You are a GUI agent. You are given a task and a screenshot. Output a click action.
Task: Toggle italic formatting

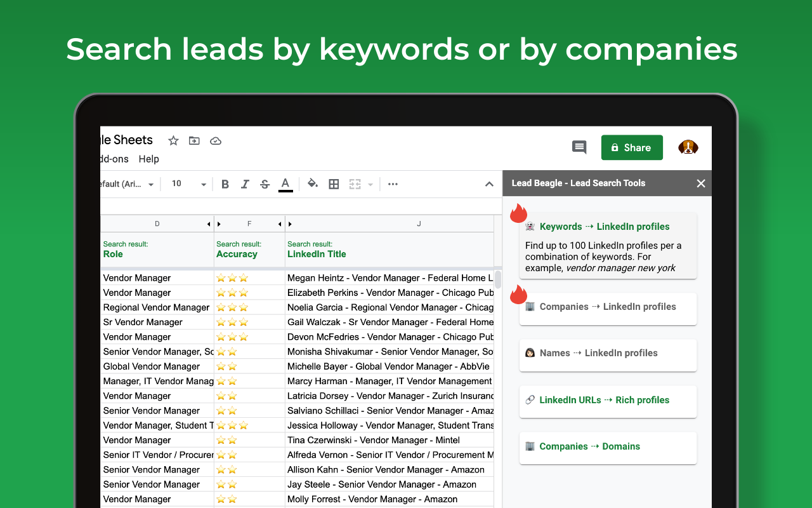pos(245,184)
